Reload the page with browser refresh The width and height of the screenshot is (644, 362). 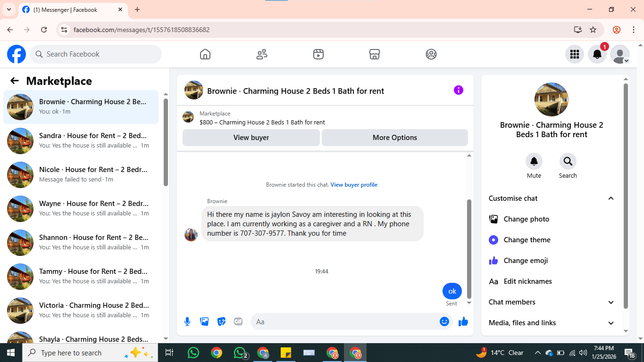[44, 30]
